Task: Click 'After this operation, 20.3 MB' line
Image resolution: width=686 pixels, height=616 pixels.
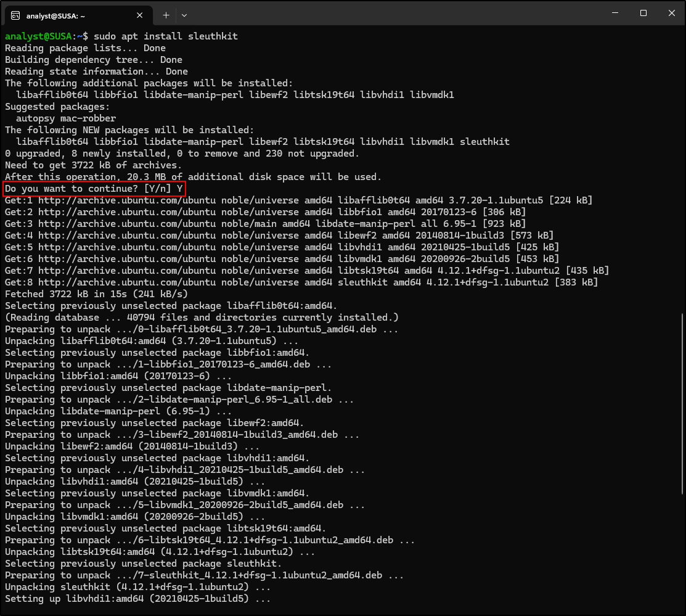Action: 193,177
